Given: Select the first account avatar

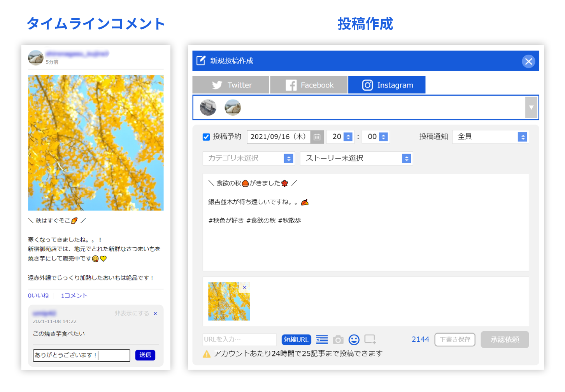Looking at the screenshot, I should click(x=208, y=107).
